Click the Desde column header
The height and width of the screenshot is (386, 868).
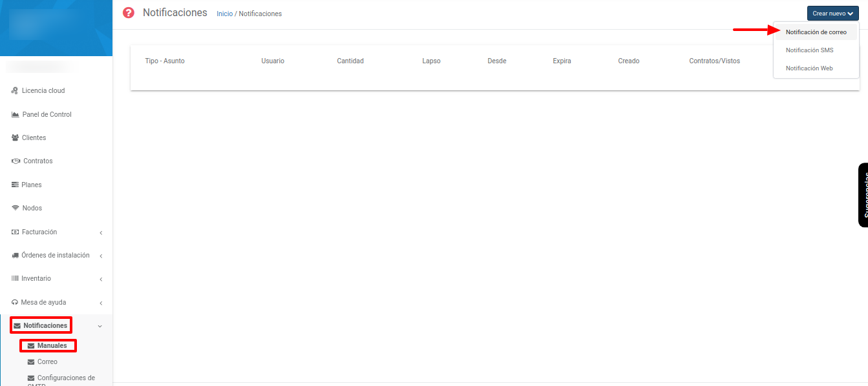click(x=497, y=61)
